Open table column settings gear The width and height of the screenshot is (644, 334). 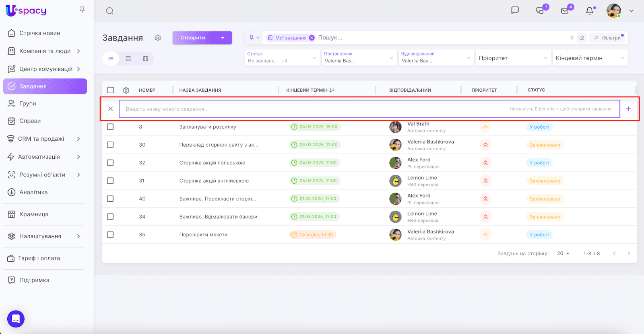tap(126, 90)
